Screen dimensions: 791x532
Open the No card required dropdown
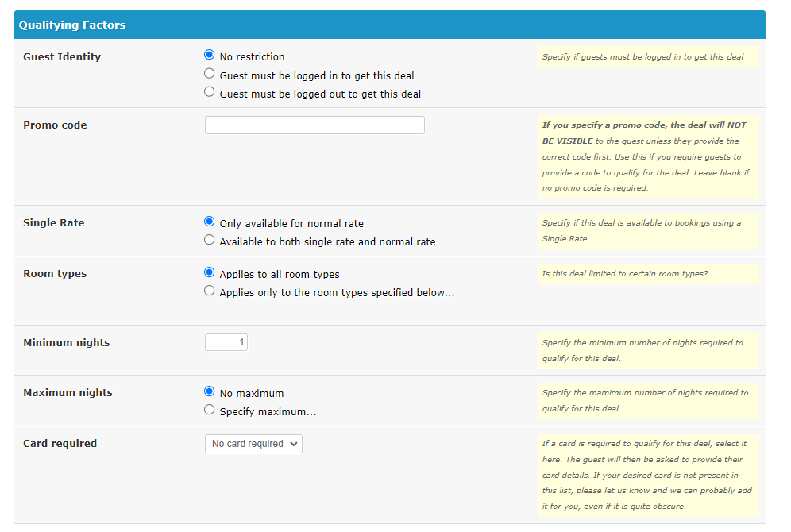[254, 444]
